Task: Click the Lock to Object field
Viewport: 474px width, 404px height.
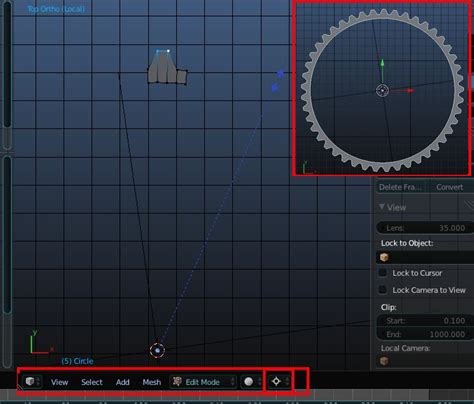Action: pos(425,257)
